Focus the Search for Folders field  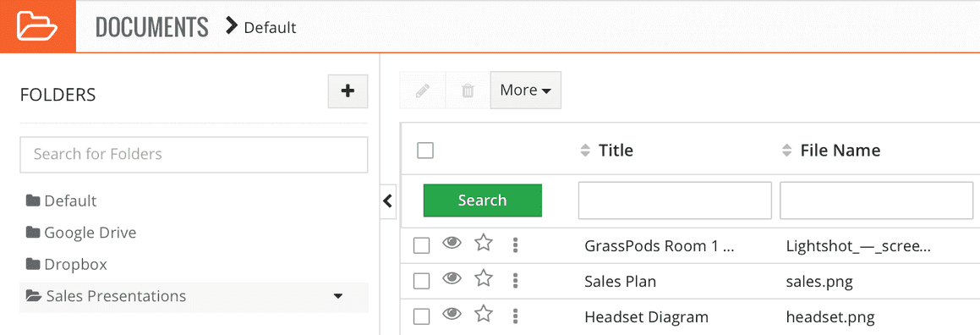(x=194, y=154)
